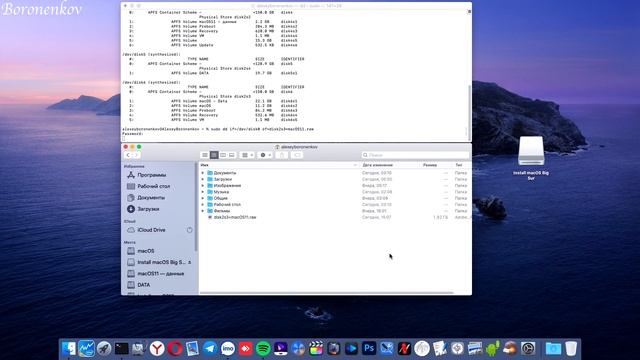Launch Final Cut Pro clapperboard icon
Screen dimensions: 640x360
pos(316,349)
